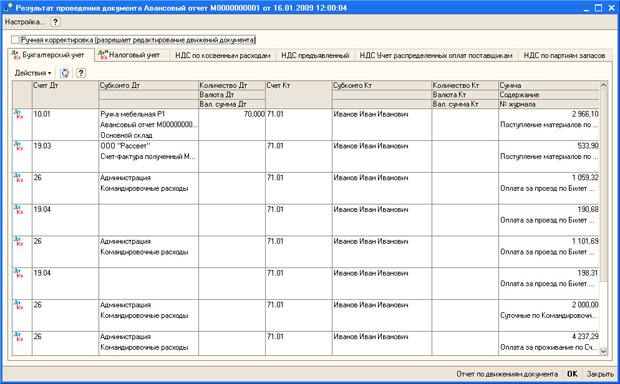
Task: Open the Настройка menu
Action: [25, 22]
